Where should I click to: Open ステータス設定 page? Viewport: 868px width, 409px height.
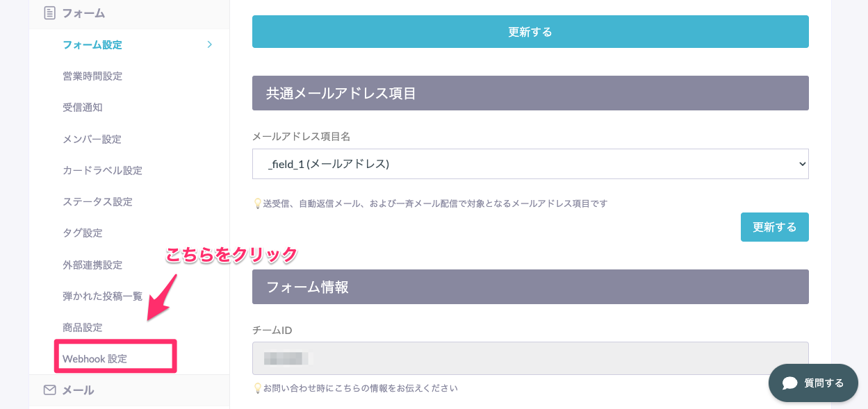tap(97, 201)
